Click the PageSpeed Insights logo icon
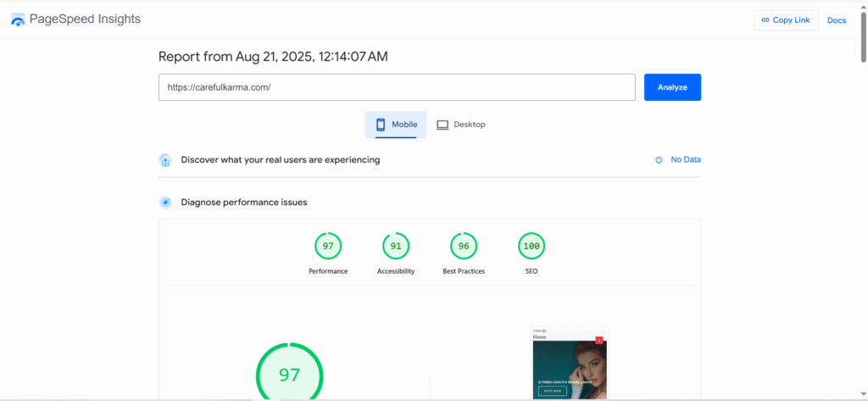The width and height of the screenshot is (868, 401). [x=18, y=20]
